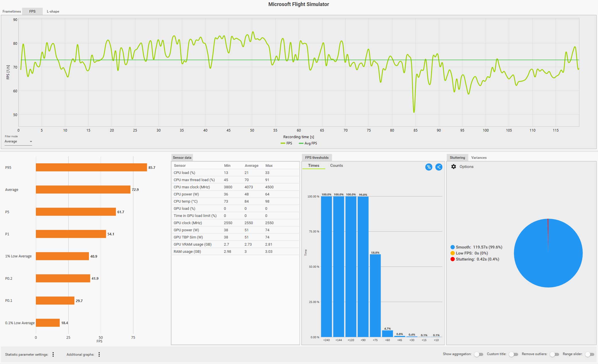Toggle the Custom title switch
Screen dimensions: 598x364
tap(513, 354)
